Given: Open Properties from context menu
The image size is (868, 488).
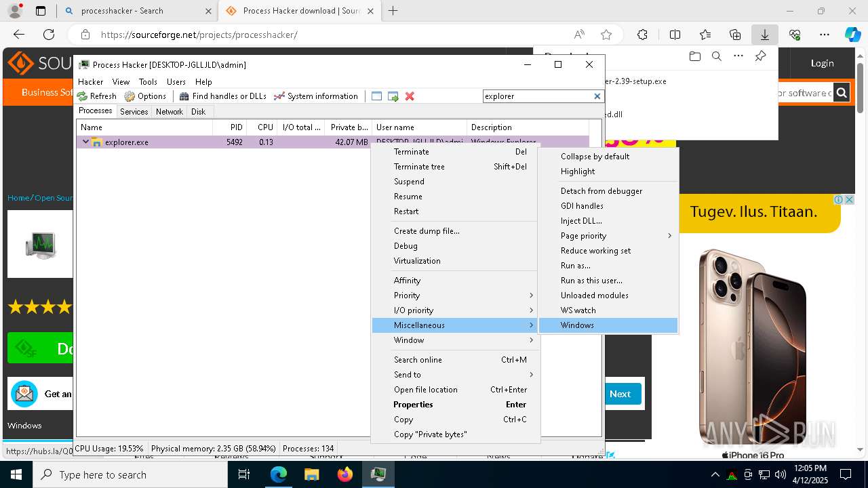Looking at the screenshot, I should 456,405.
